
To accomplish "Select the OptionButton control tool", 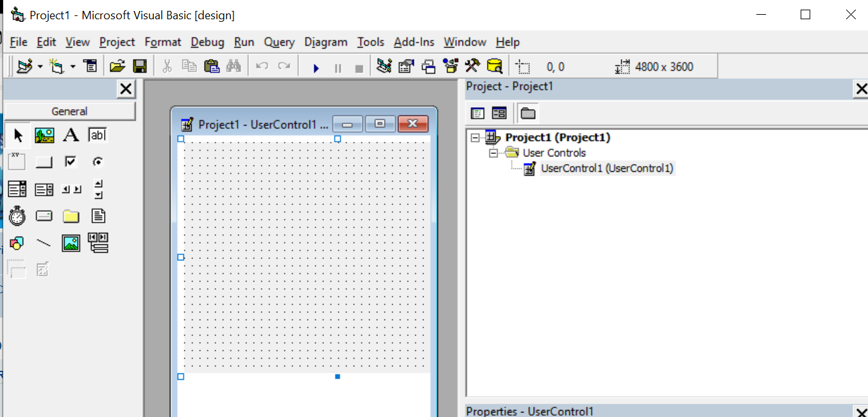I will coord(98,162).
